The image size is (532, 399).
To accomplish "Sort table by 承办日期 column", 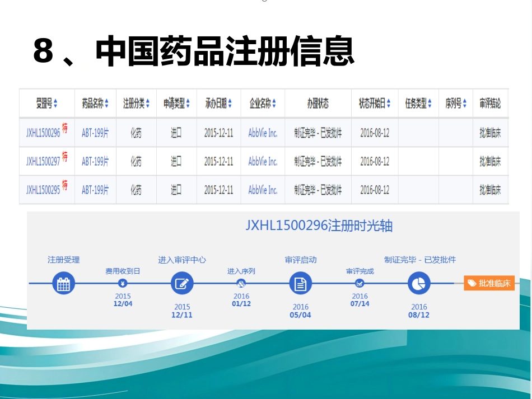I will tap(230, 103).
